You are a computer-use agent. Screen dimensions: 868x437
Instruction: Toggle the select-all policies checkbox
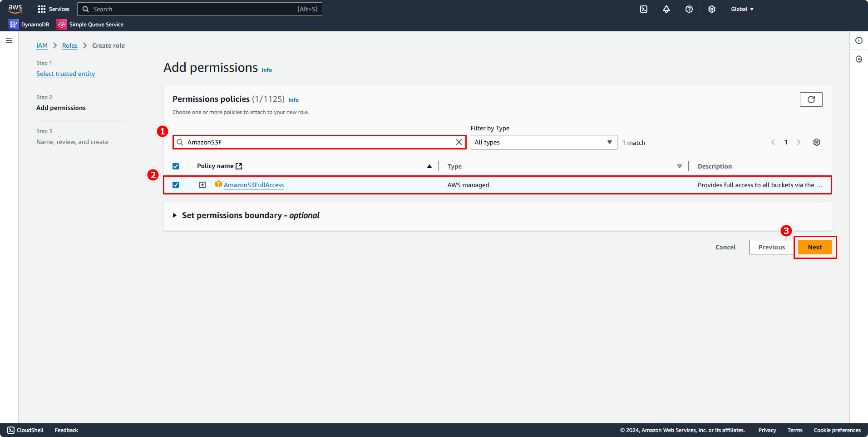(x=176, y=166)
